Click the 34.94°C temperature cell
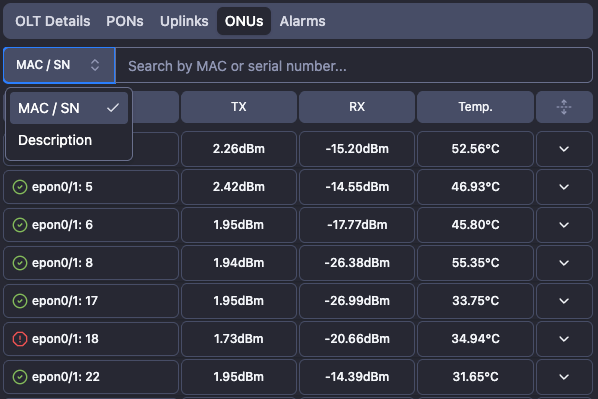Viewport: 598px width, 399px height. (x=475, y=339)
